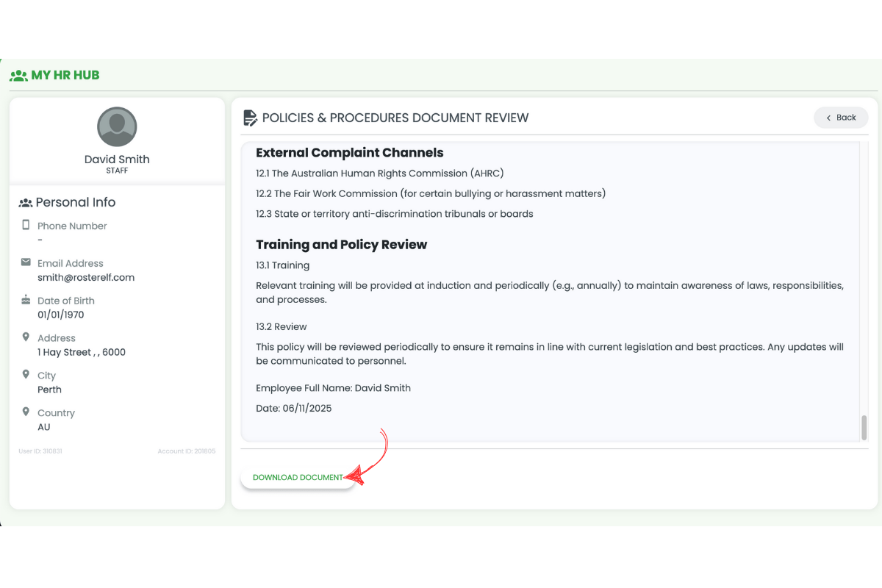Click the envelope icon beside Email Address
Image resolution: width=882 pixels, height=588 pixels.
coord(26,262)
